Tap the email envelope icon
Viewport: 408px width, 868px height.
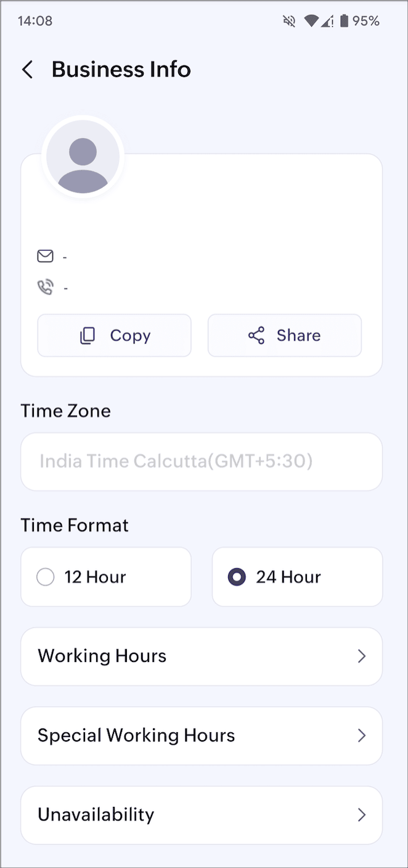45,256
